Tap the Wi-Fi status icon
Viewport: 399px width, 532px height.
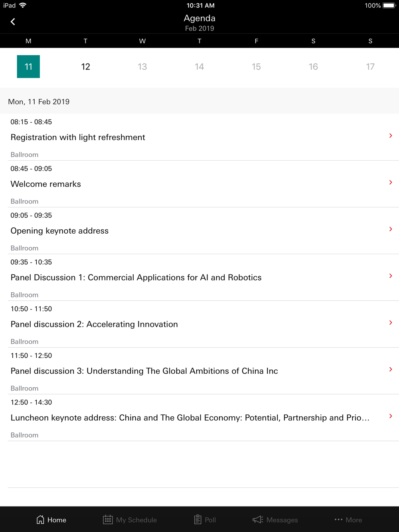(23, 5)
